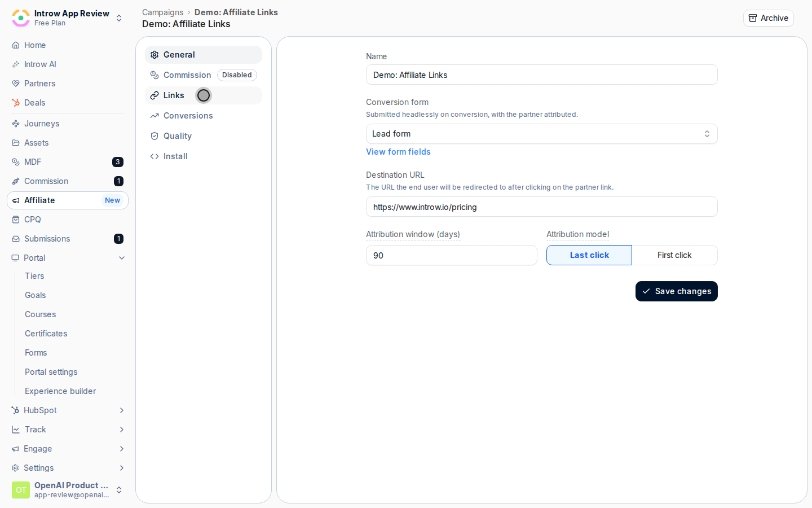Open Certificates under Portal
The height and width of the screenshot is (508, 812).
coord(46,334)
